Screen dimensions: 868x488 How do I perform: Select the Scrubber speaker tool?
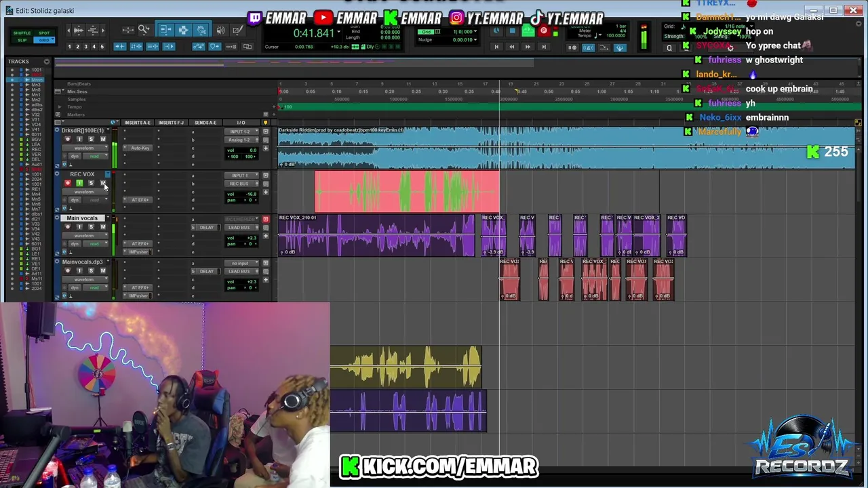click(220, 30)
